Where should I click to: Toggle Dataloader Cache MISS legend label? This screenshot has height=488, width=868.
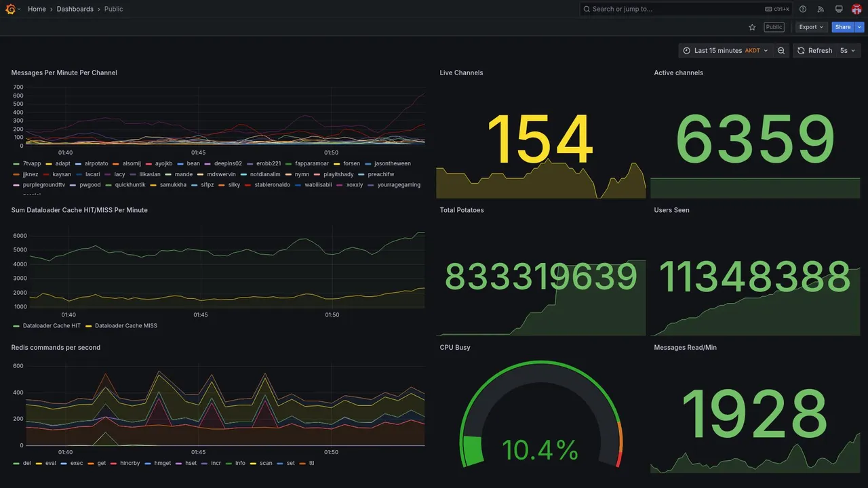[126, 325]
